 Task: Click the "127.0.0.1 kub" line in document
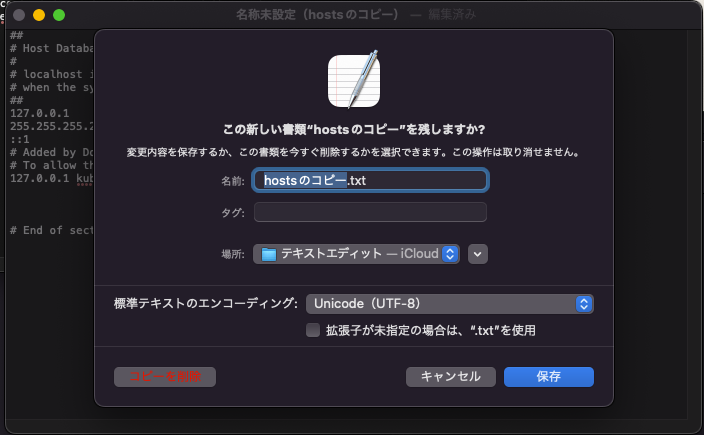(52, 178)
